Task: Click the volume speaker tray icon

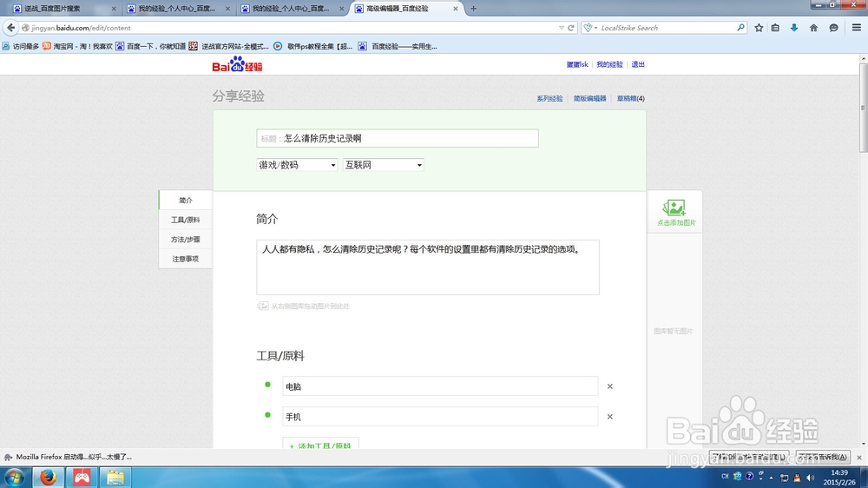Action: coord(811,477)
